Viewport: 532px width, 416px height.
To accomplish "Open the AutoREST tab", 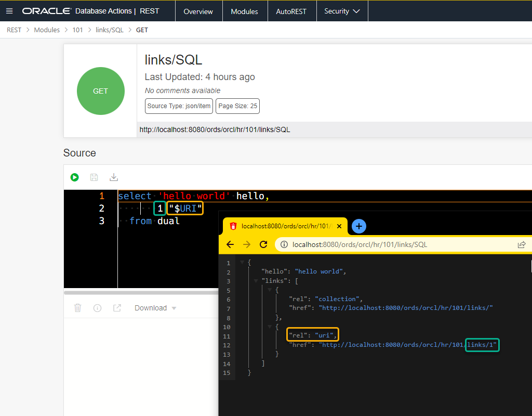I will pyautogui.click(x=291, y=11).
